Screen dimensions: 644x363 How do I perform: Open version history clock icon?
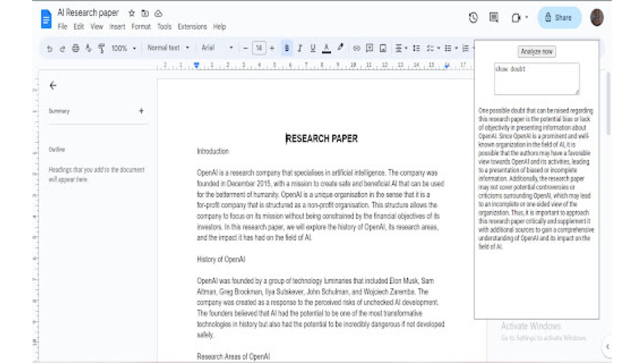[x=473, y=17]
